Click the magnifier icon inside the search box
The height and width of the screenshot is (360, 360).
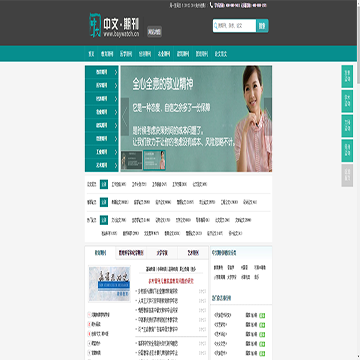pyautogui.click(x=216, y=26)
